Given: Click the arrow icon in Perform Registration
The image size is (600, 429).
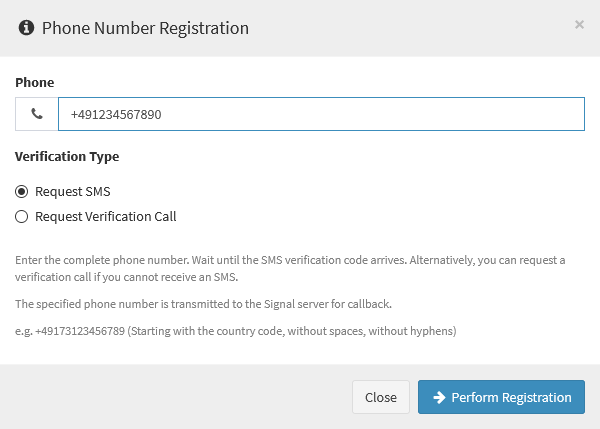Looking at the screenshot, I should 439,397.
